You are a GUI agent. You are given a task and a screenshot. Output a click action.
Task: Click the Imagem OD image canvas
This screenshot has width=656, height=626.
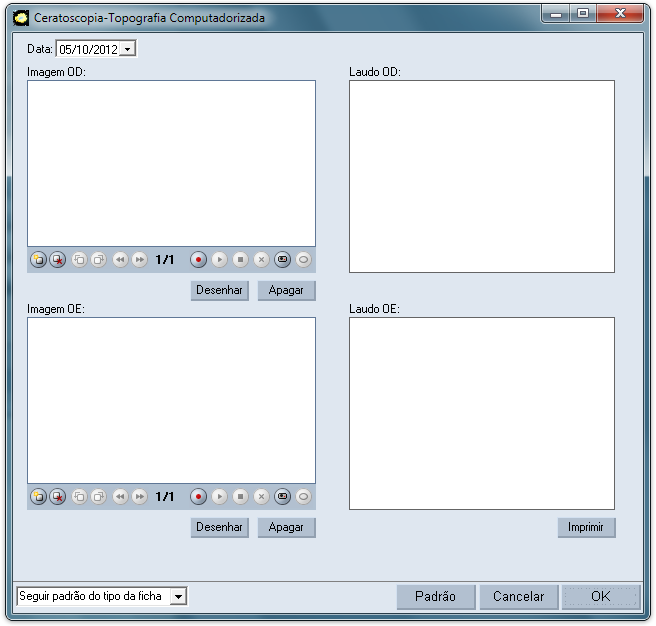coord(172,164)
